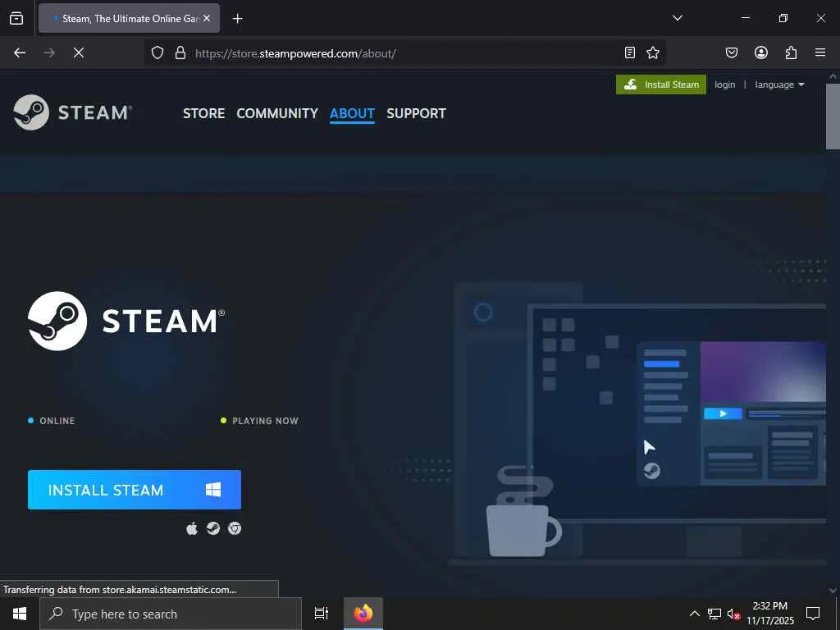Open the muted volume tray icon

tap(733, 614)
